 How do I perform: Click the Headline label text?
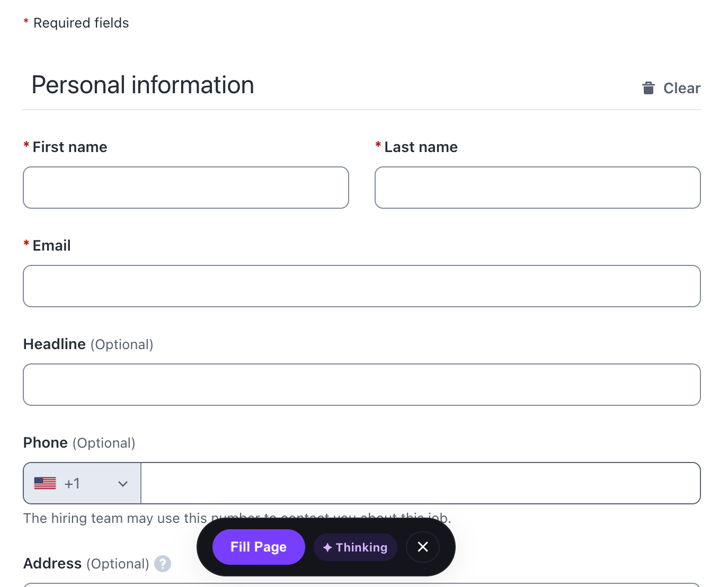[x=55, y=344]
